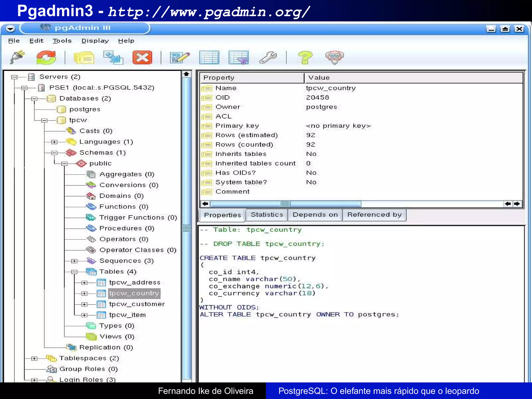
Task: Switch to the Referenced by tab
Action: [374, 215]
